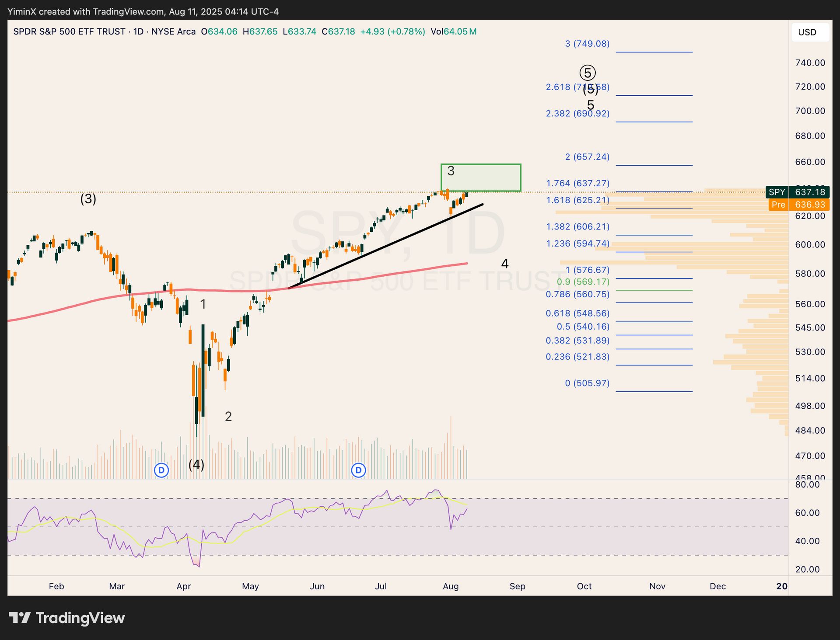Image resolution: width=840 pixels, height=640 pixels.
Task: Click the 740.00 price axis label
Action: [x=810, y=63]
